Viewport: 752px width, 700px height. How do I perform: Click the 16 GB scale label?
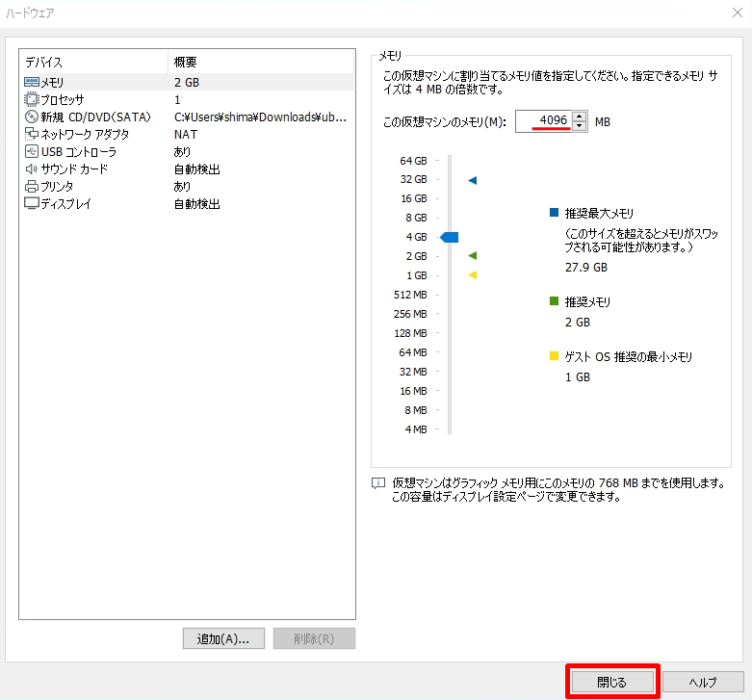click(414, 198)
